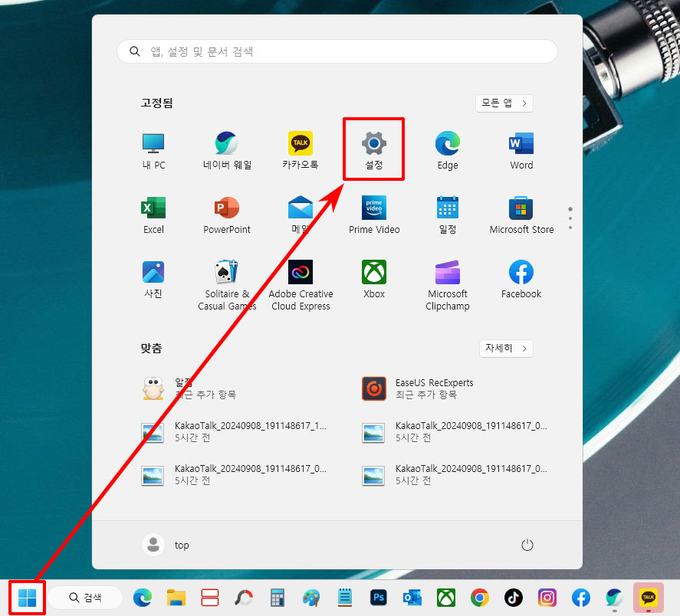Click pinned apps page indicator dots
680x616 pixels.
click(x=570, y=218)
